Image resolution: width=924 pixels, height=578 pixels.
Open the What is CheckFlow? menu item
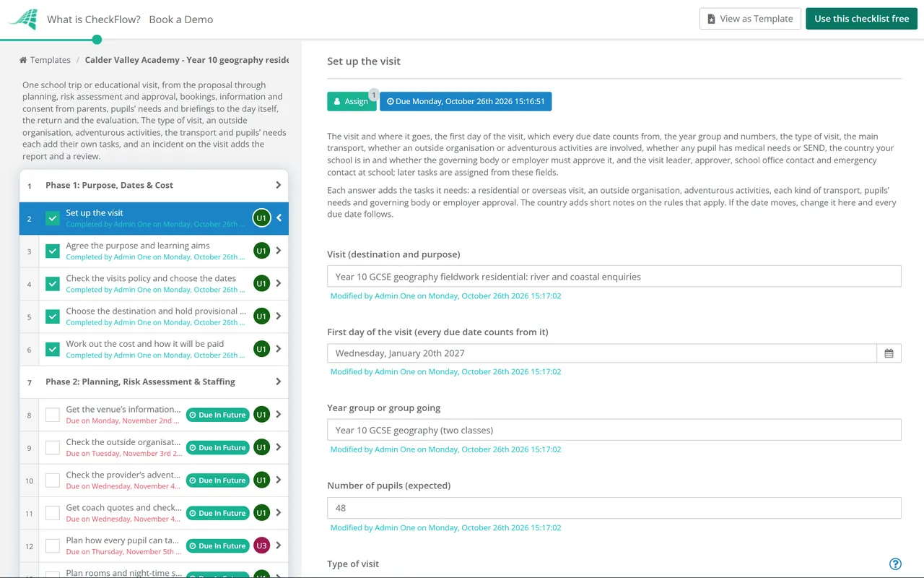coord(94,20)
